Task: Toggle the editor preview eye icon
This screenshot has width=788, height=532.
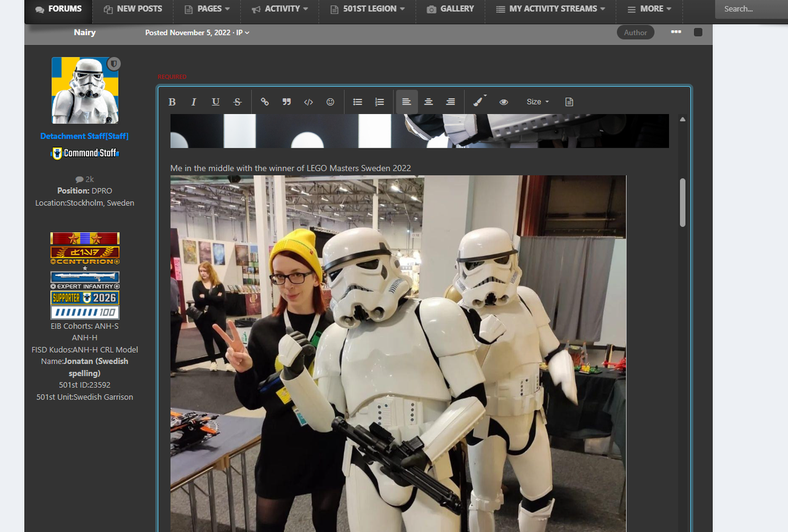Action: click(x=504, y=102)
